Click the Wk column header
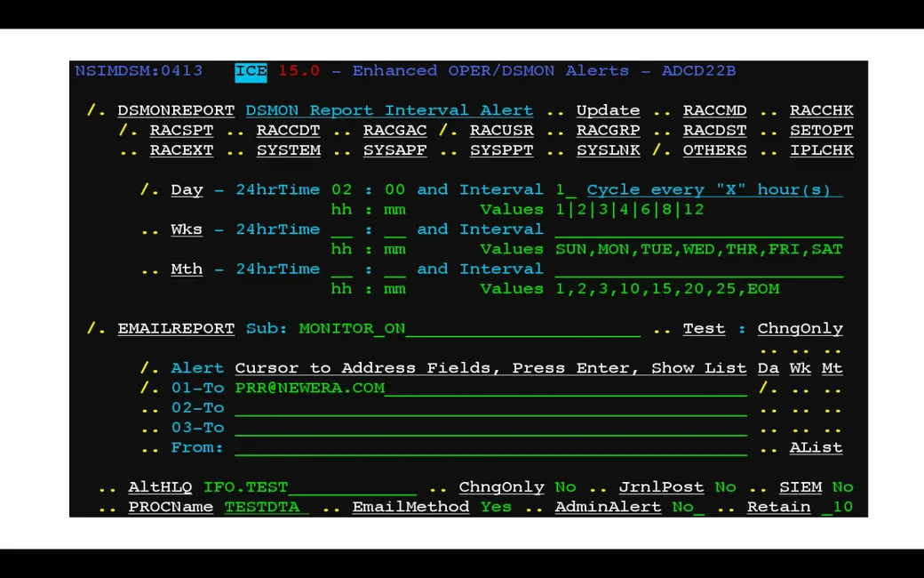Viewport: 924px width, 578px height. click(801, 368)
